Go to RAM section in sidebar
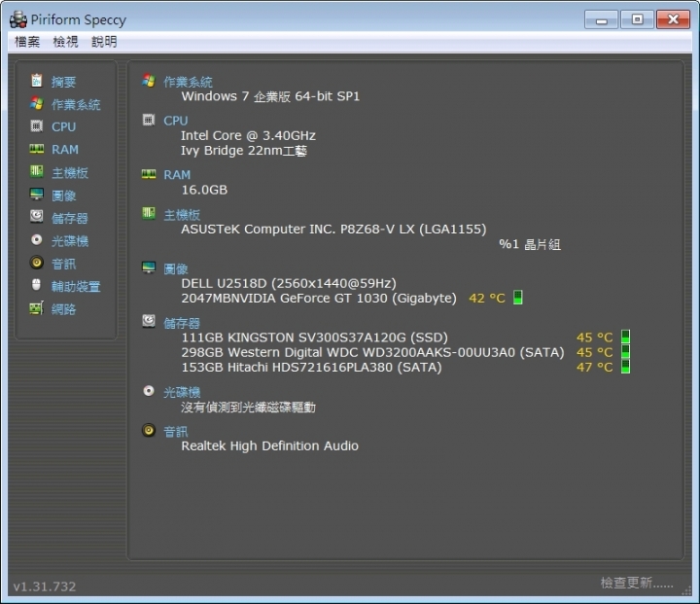Image resolution: width=700 pixels, height=604 pixels. pyautogui.click(x=65, y=150)
